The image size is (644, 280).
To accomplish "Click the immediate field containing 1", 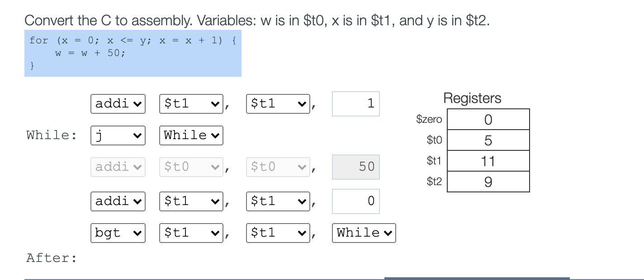I will click(x=355, y=103).
